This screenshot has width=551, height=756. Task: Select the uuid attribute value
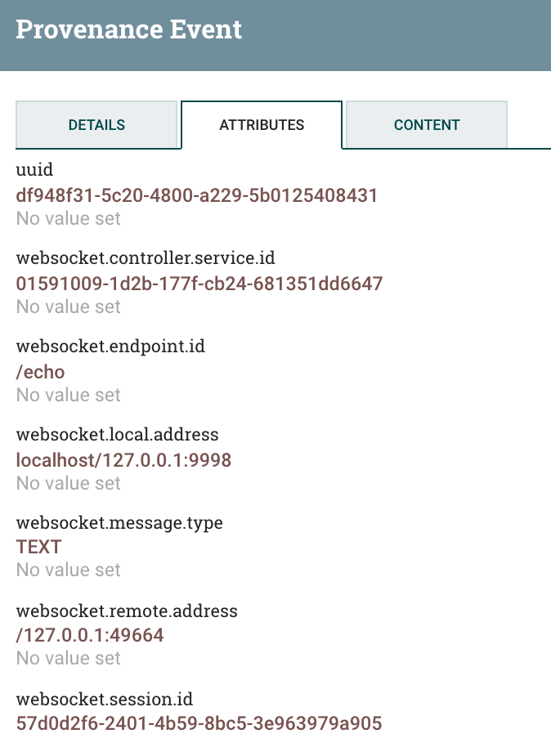(x=196, y=195)
